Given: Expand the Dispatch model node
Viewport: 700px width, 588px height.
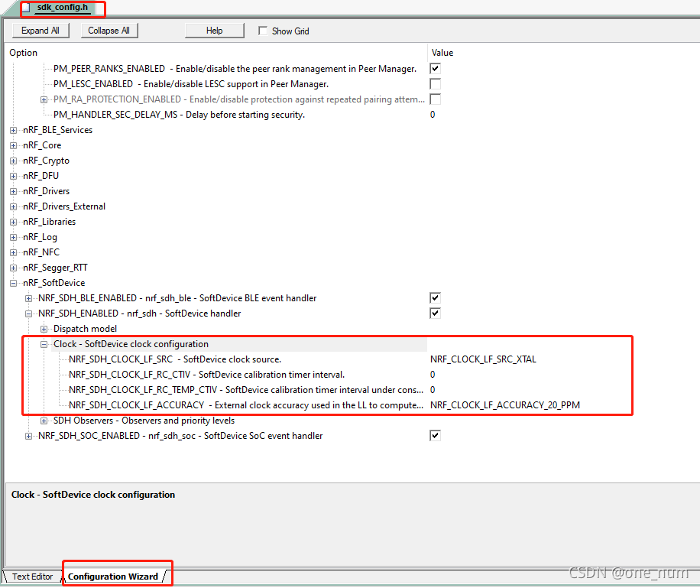Looking at the screenshot, I should (x=44, y=330).
